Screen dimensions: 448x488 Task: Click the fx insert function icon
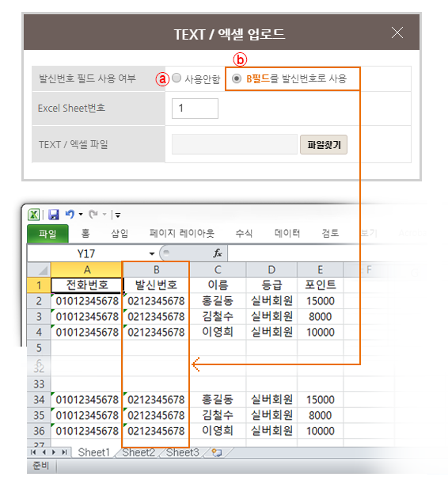(218, 254)
